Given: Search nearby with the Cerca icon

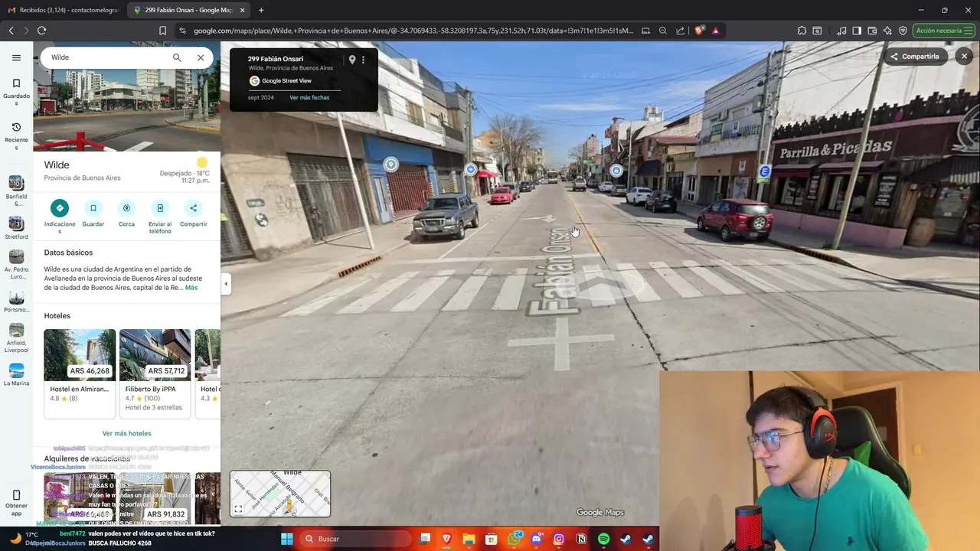Looking at the screenshot, I should (126, 208).
